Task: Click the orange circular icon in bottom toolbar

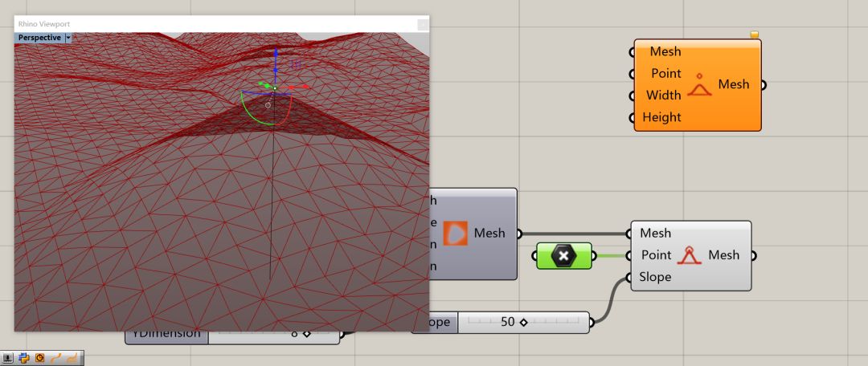Action: tap(39, 358)
